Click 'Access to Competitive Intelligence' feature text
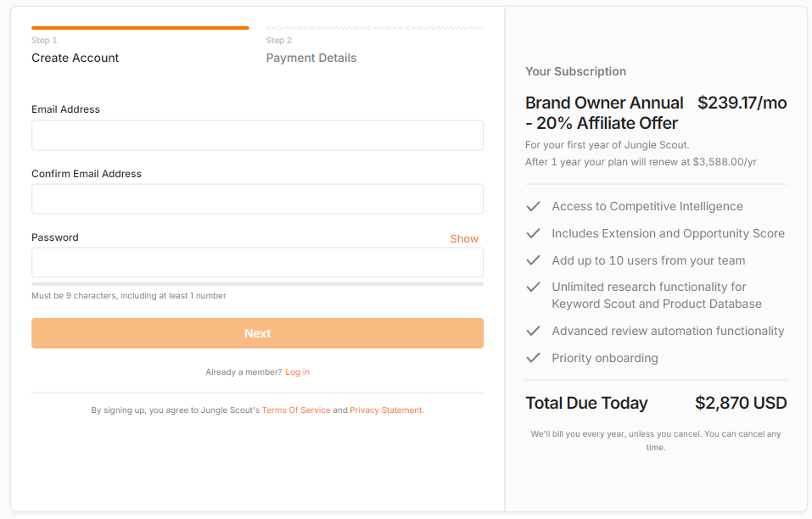 [x=647, y=206]
